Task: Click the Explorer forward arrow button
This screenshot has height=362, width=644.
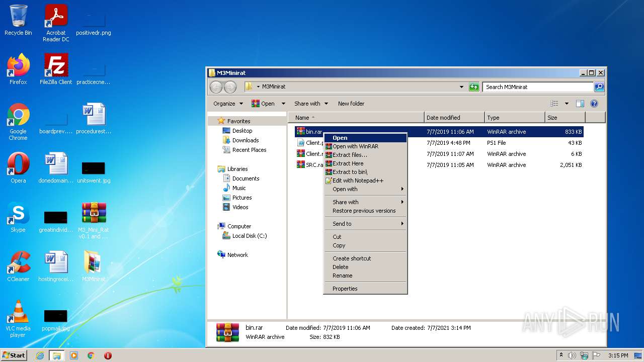Action: 230,87
